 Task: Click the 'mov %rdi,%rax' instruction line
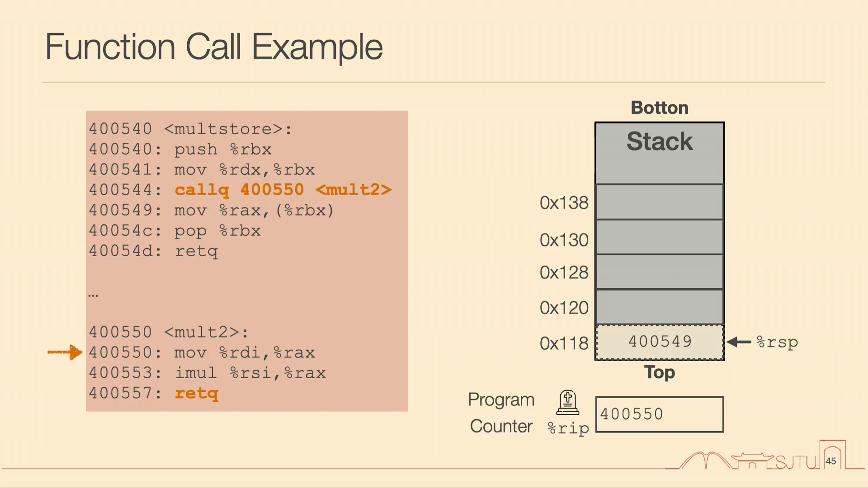202,352
